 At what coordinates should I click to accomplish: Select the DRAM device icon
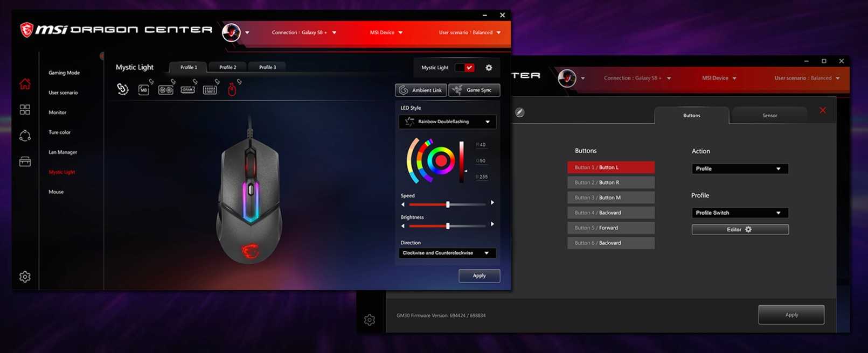pyautogui.click(x=188, y=90)
